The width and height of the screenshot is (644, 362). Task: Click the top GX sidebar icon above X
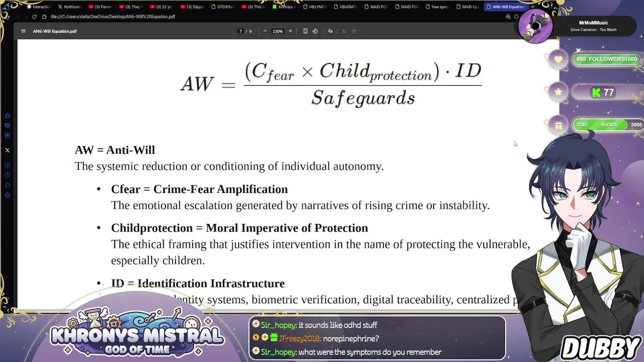(7, 116)
